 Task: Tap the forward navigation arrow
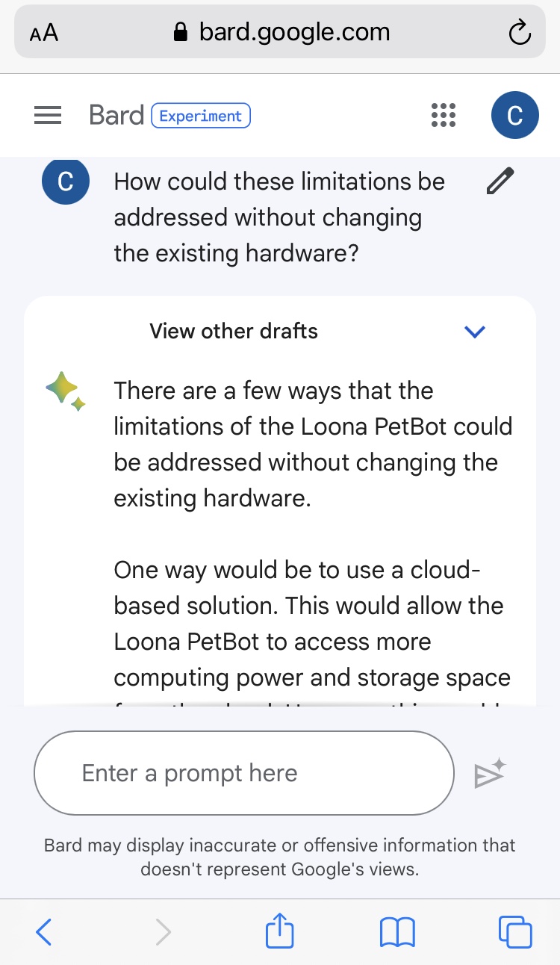(163, 932)
